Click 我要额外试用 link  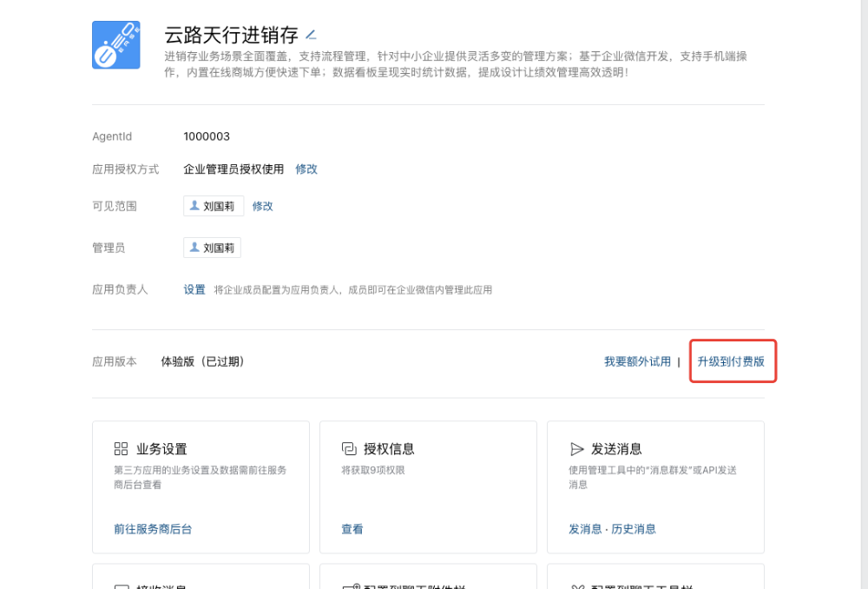click(x=637, y=361)
